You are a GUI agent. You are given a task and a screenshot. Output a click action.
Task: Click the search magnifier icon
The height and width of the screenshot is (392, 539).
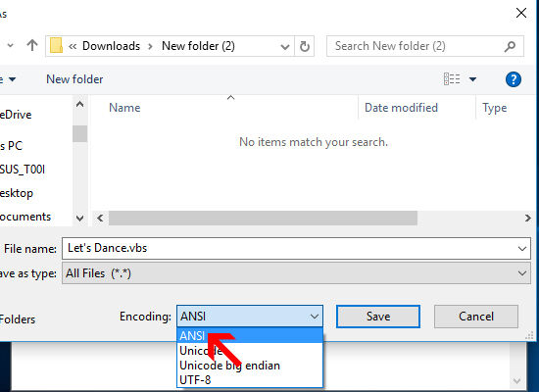pyautogui.click(x=510, y=46)
